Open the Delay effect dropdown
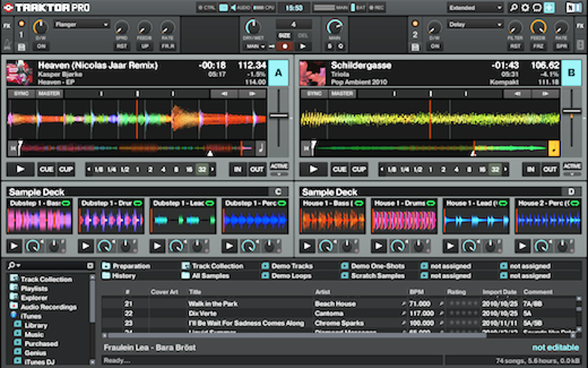The width and height of the screenshot is (588, 368). point(475,25)
